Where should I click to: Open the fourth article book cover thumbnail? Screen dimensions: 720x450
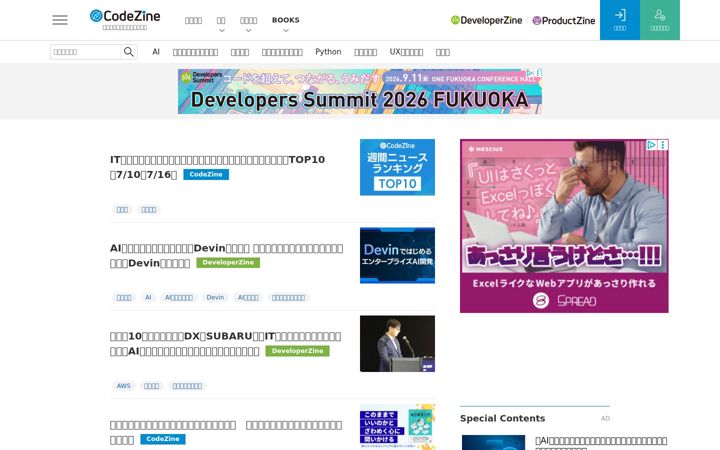(397, 427)
